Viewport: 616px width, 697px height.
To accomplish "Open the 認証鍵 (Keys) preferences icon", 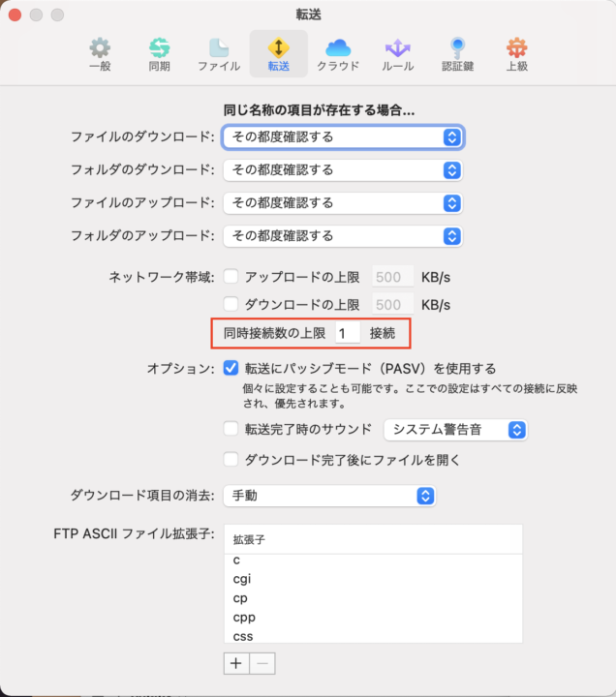I will pyautogui.click(x=457, y=53).
